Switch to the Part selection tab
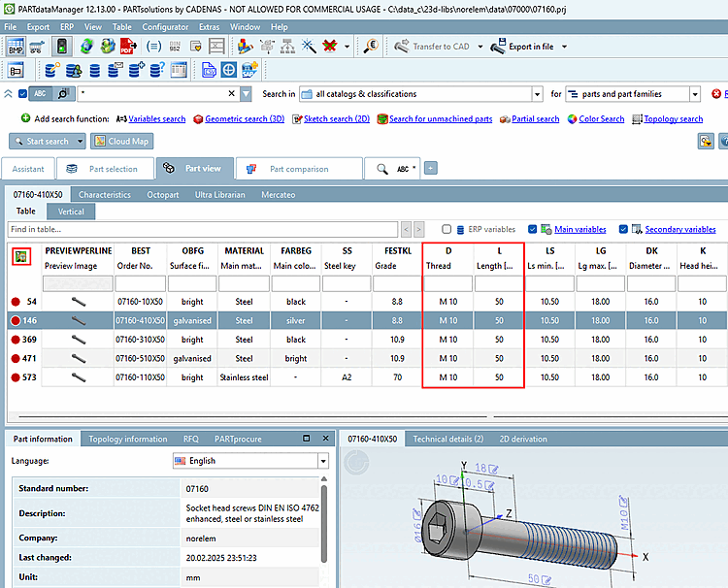The image size is (728, 588). point(106,169)
